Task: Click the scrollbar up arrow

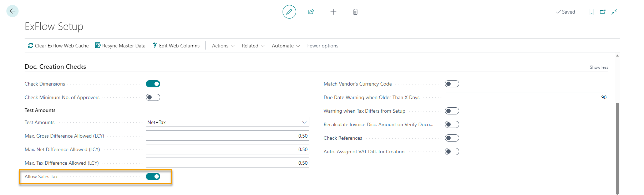Action: (x=617, y=56)
